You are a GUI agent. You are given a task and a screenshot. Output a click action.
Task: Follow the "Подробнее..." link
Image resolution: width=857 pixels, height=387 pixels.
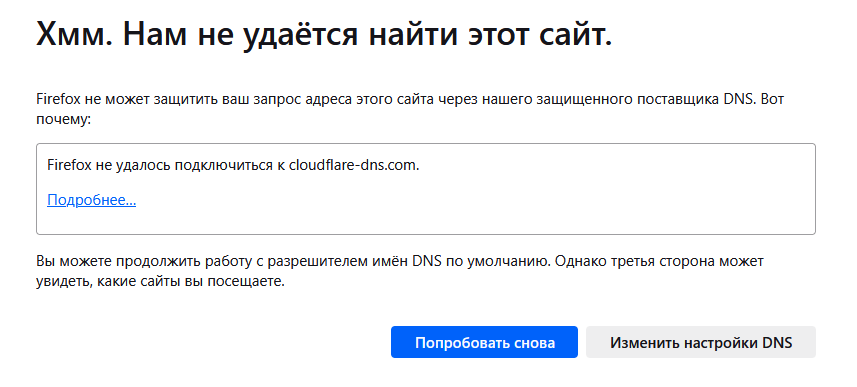pyautogui.click(x=92, y=200)
